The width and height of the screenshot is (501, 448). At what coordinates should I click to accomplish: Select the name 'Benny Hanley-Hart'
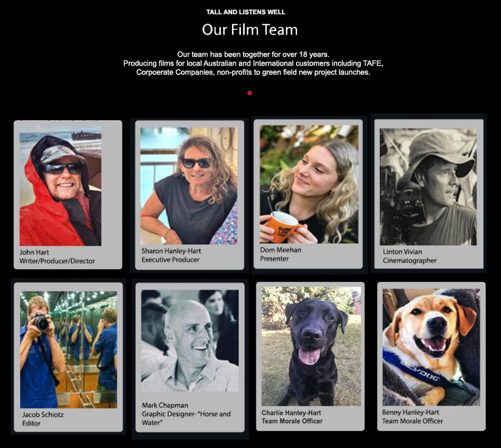411,412
